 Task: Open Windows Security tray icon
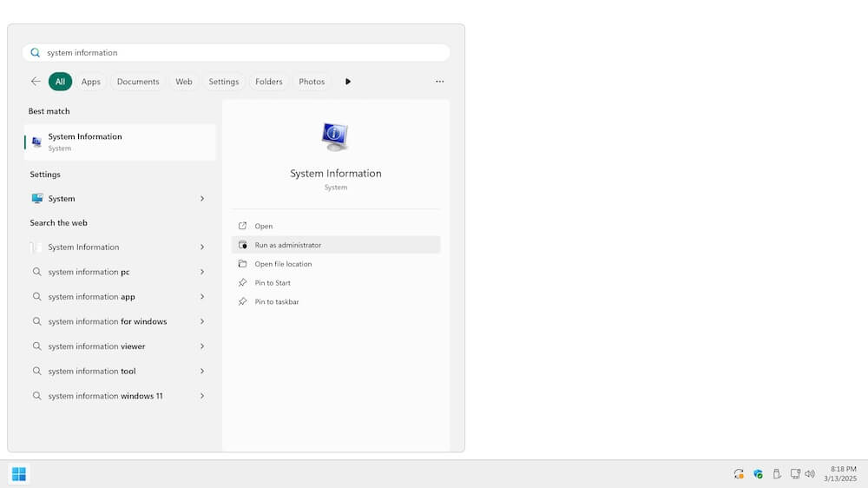click(758, 473)
